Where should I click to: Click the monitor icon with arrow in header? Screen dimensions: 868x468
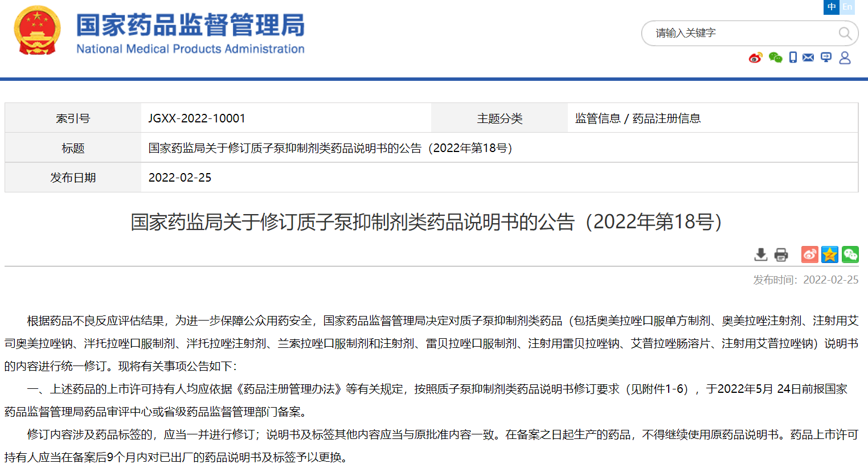click(826, 58)
